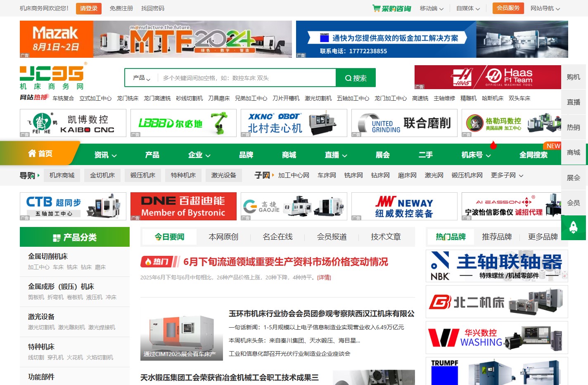Click the rocket back-to-top icon
Screen dimensions: 588x385
pyautogui.click(x=573, y=227)
